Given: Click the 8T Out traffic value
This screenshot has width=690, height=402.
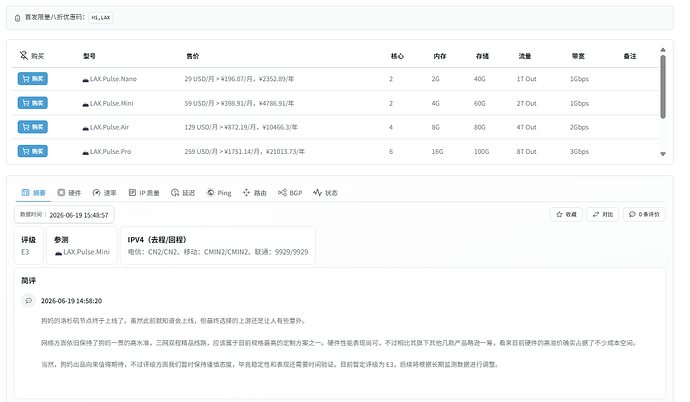Looking at the screenshot, I should tap(526, 152).
